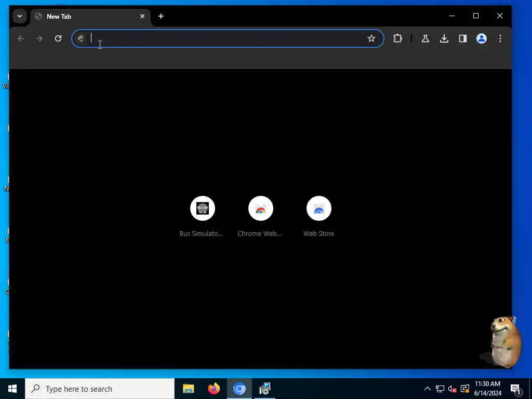Screen dimensions: 532x399
Task: Minimize the Chrome window
Action: tap(452, 16)
